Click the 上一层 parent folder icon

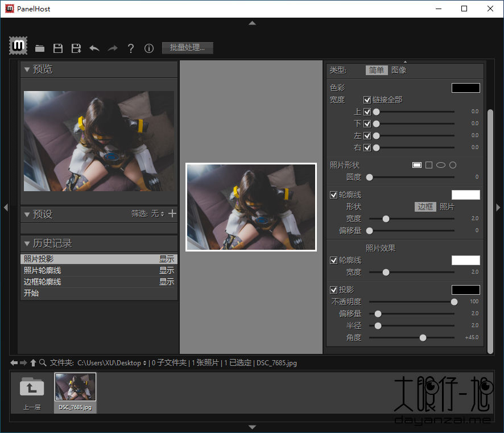tap(32, 387)
